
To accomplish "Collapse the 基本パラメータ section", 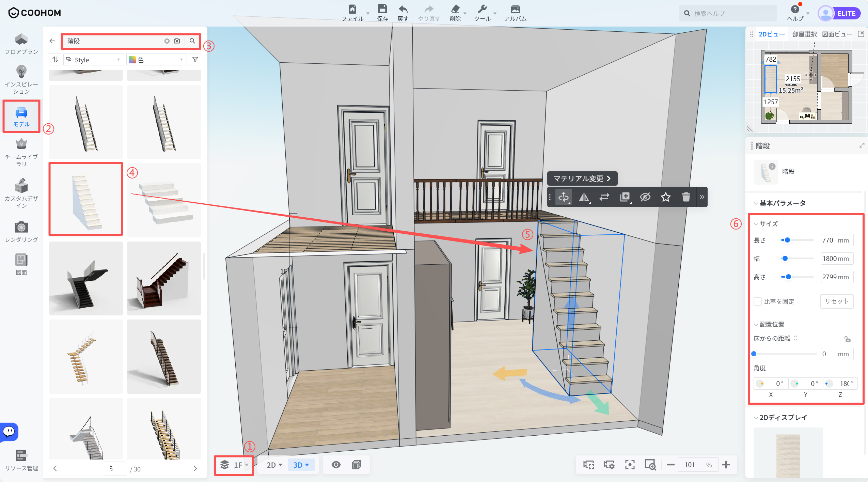I will click(x=756, y=203).
